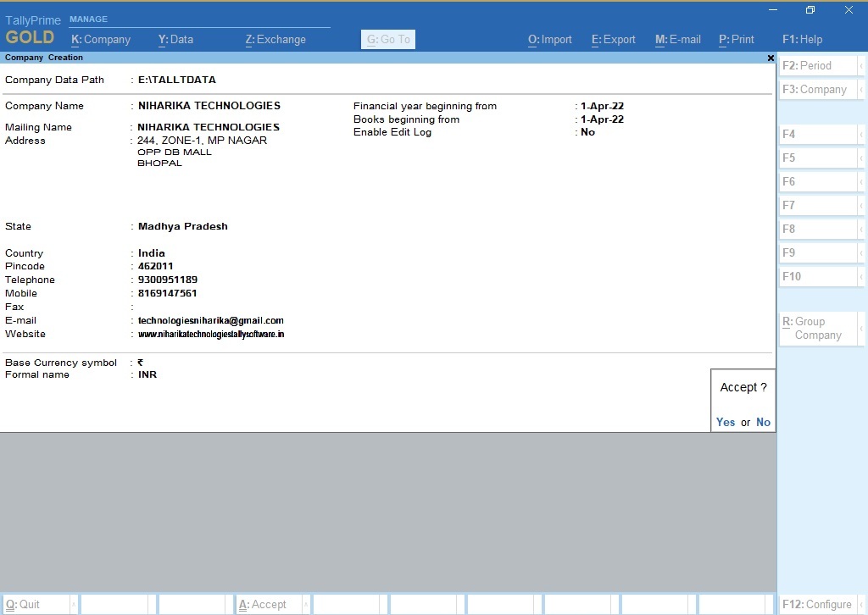Click the F3: Company button
Image resolution: width=868 pixels, height=615 pixels.
[x=818, y=90]
